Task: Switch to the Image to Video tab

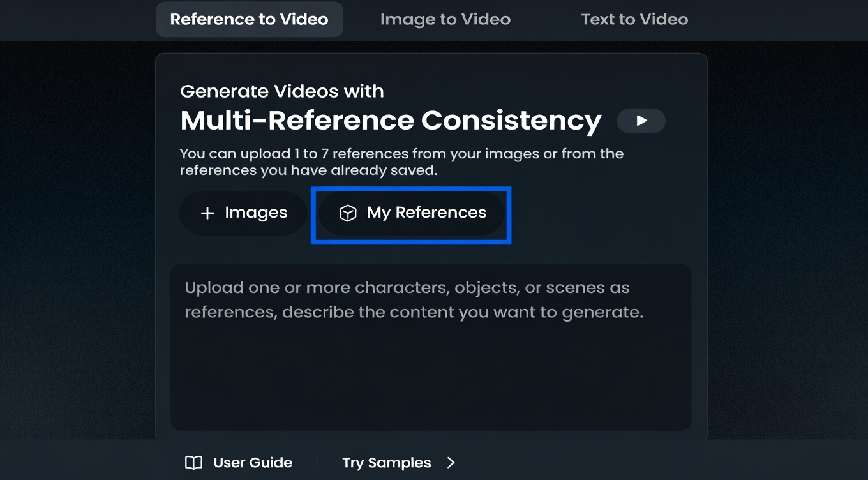Action: [445, 19]
